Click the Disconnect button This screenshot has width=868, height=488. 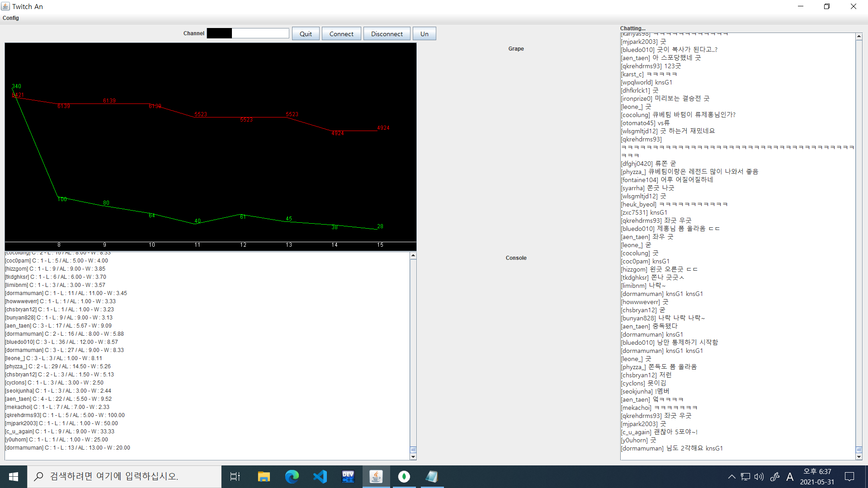coord(387,34)
